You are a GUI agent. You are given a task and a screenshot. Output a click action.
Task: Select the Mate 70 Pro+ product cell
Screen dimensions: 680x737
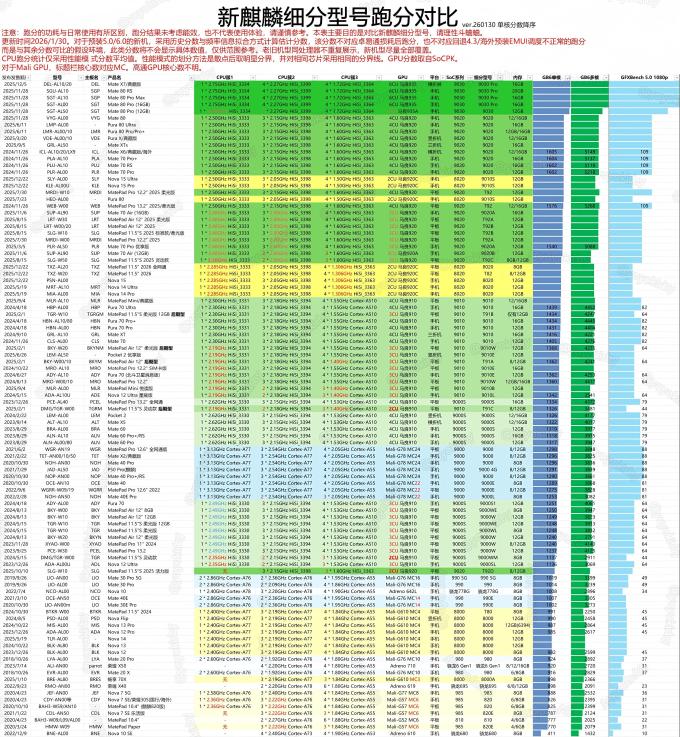(x=122, y=159)
